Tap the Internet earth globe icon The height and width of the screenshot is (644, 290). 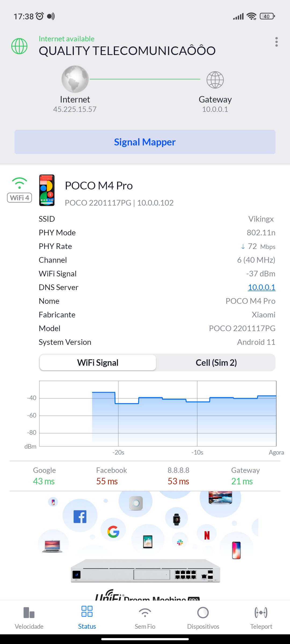75,79
